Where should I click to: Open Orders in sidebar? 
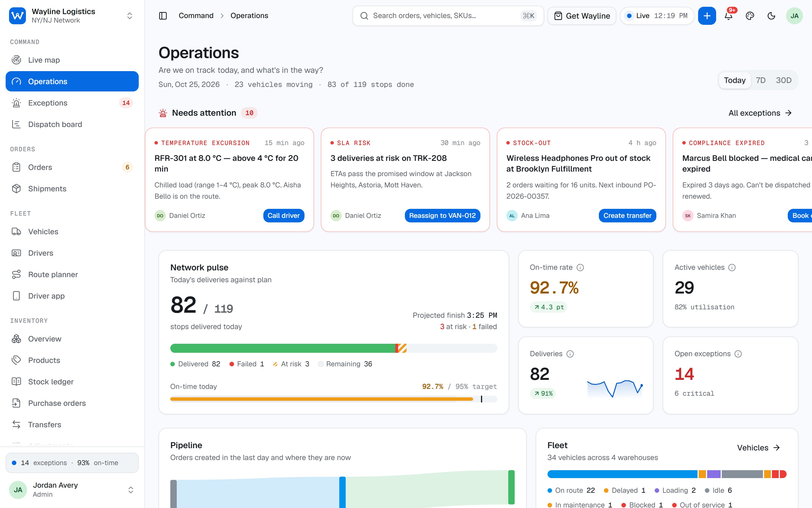(72, 167)
